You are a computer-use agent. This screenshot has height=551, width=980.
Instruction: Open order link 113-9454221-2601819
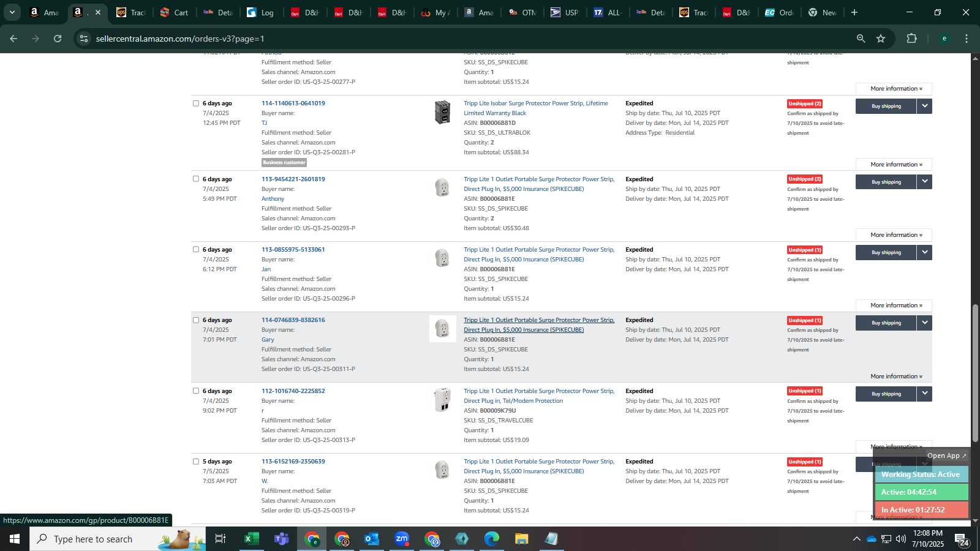coord(293,179)
